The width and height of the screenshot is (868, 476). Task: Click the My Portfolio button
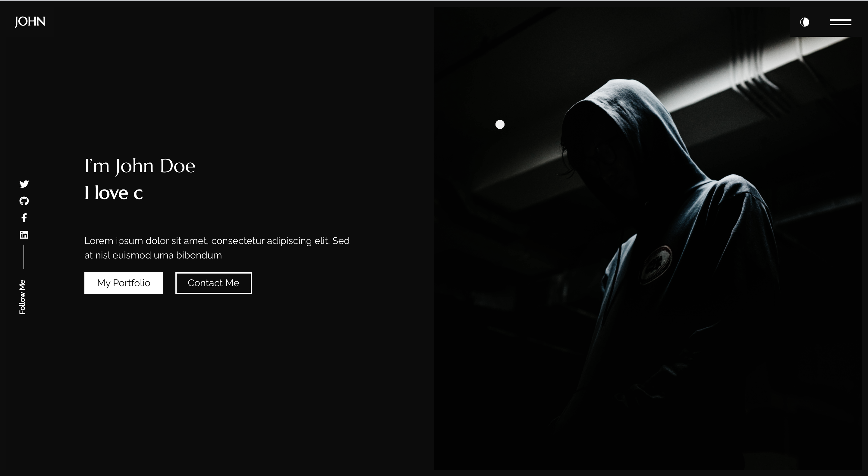point(124,283)
